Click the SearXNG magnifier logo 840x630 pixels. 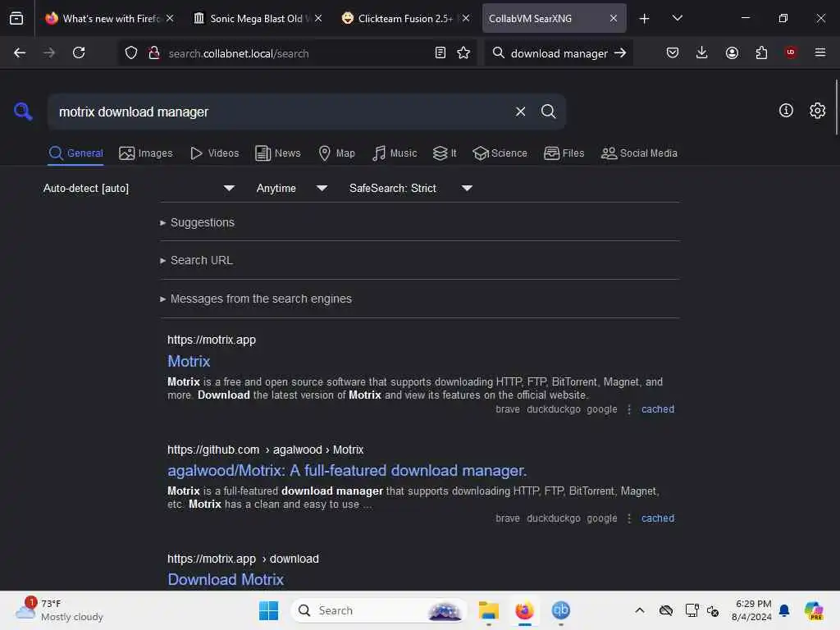(x=23, y=112)
